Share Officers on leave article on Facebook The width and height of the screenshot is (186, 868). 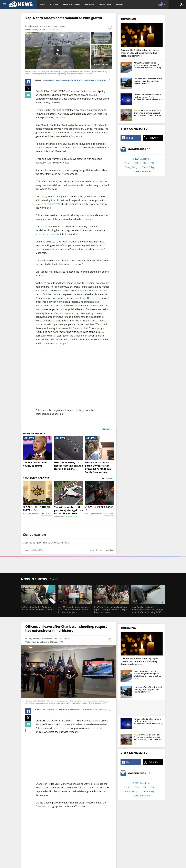[x=28, y=711]
